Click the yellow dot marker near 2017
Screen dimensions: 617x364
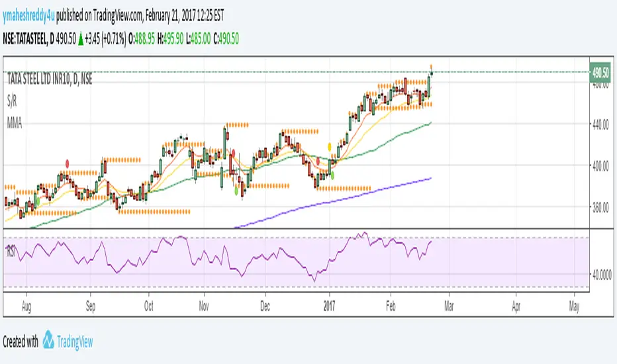(x=330, y=146)
